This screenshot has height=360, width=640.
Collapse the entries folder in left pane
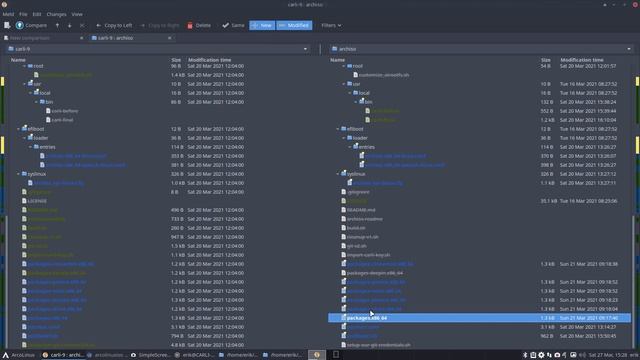click(31, 147)
